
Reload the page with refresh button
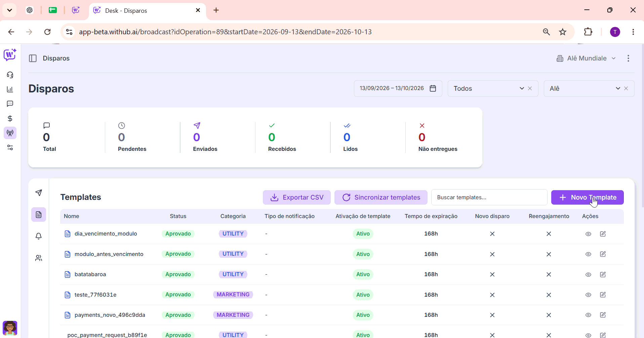(47, 32)
